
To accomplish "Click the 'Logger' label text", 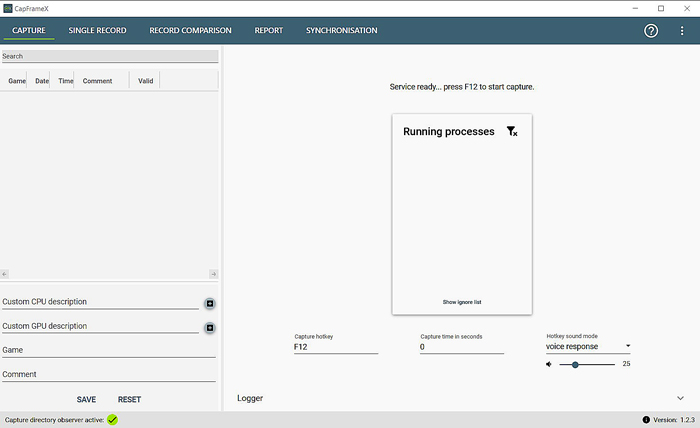I will tap(250, 398).
